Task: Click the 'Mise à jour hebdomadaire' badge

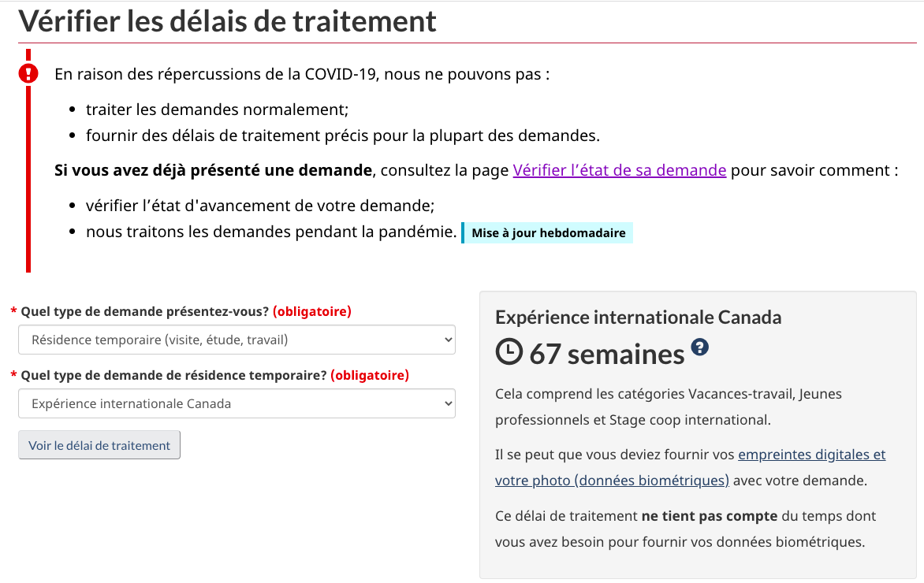Action: (548, 232)
